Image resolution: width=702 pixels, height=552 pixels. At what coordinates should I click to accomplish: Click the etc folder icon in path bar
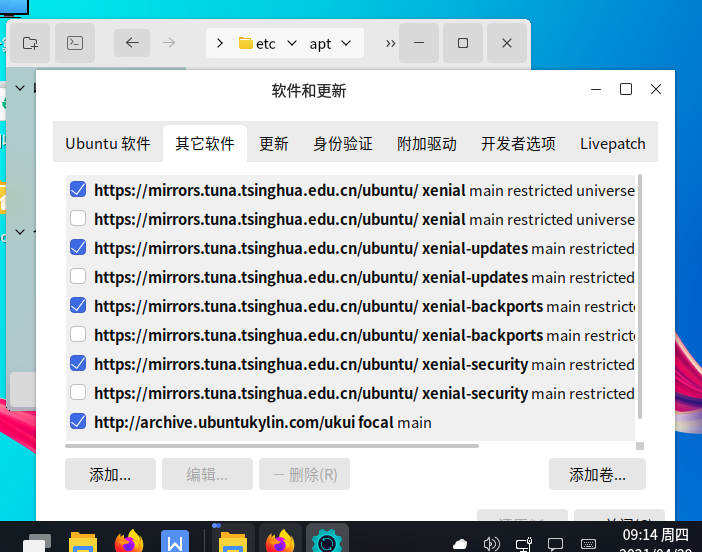pyautogui.click(x=245, y=43)
